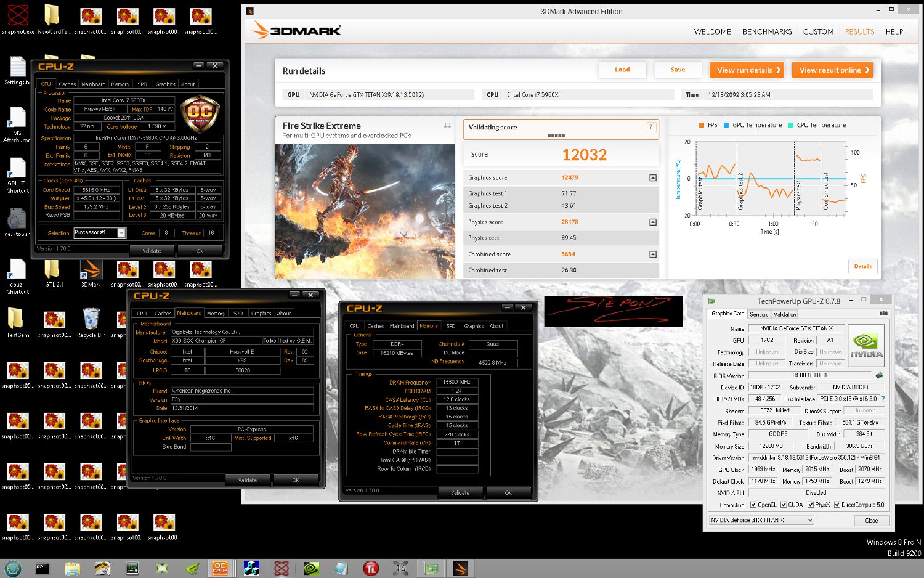Screen dimensions: 924x578
Task: Open the GPU-Z graphics card selector dropdown
Action: [x=810, y=520]
